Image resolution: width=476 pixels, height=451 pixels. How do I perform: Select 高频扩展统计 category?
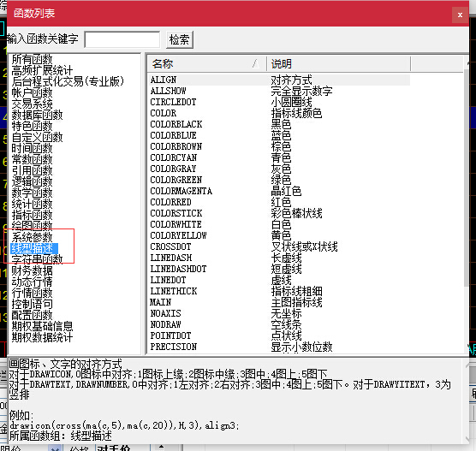click(42, 70)
